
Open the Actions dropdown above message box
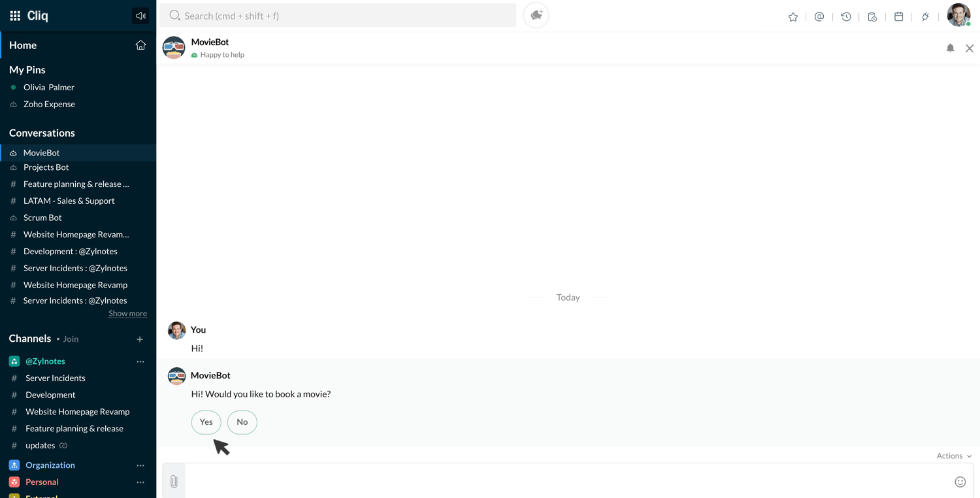[954, 456]
